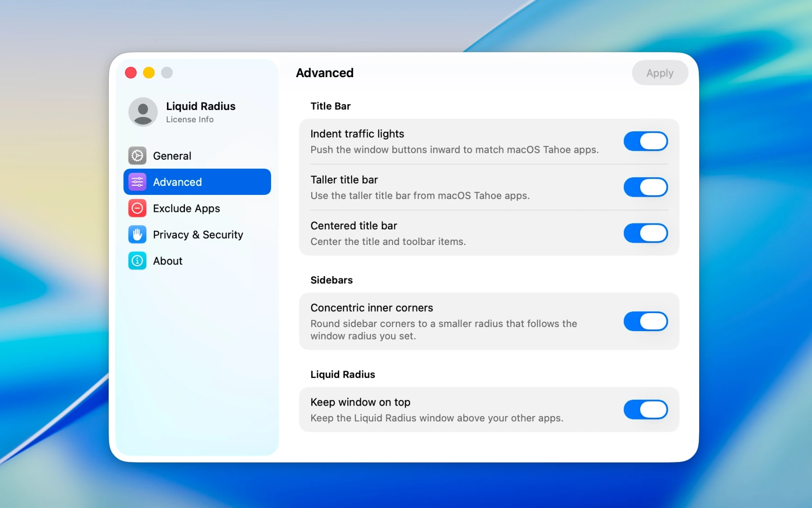The height and width of the screenshot is (508, 812).
Task: Click 'Use the taller title bar' description
Action: pos(420,196)
